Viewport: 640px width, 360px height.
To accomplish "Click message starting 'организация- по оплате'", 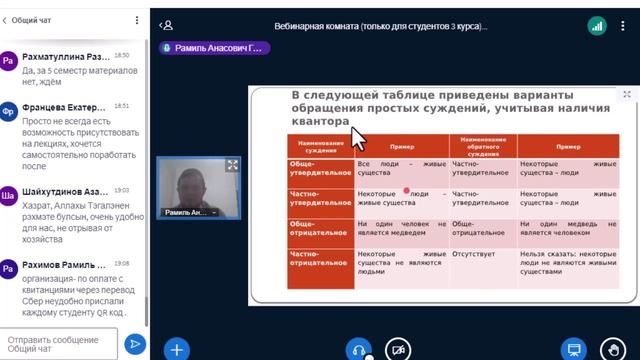I will click(78, 296).
